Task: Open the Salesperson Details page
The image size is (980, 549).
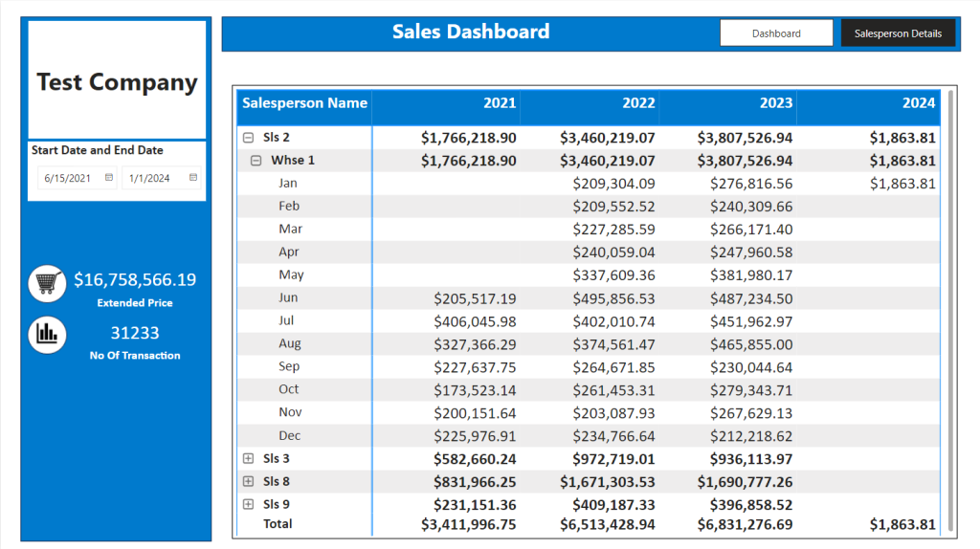Action: pyautogui.click(x=898, y=33)
